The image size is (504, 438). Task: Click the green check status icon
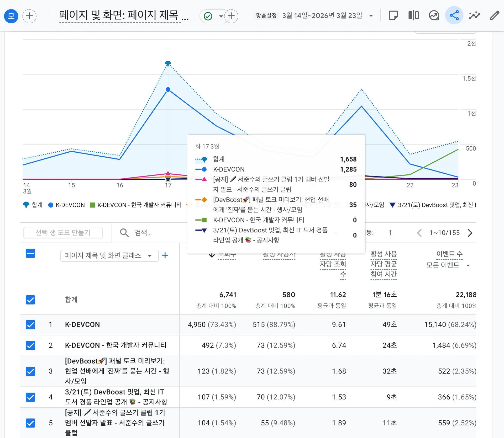208,16
